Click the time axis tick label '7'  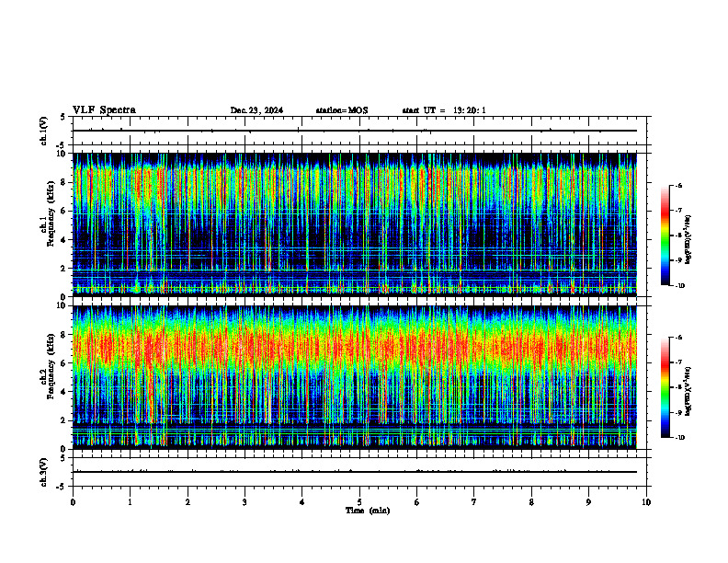[x=474, y=502]
